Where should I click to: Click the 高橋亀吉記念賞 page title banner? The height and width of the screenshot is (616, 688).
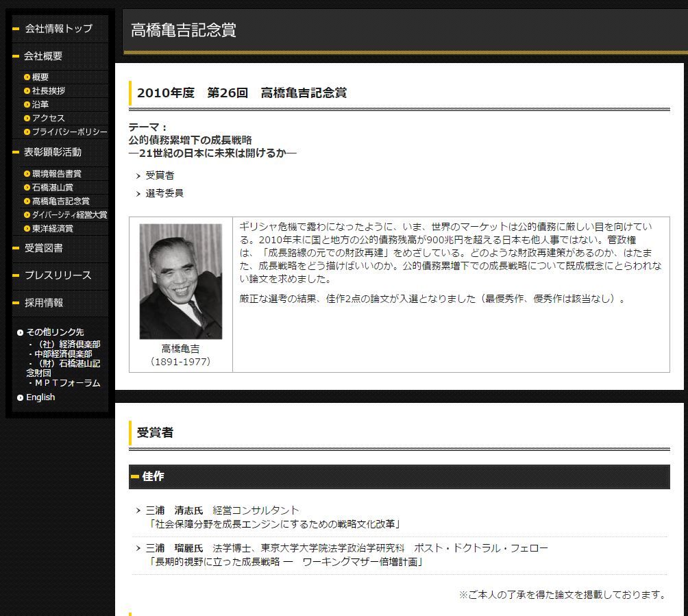pyautogui.click(x=406, y=32)
